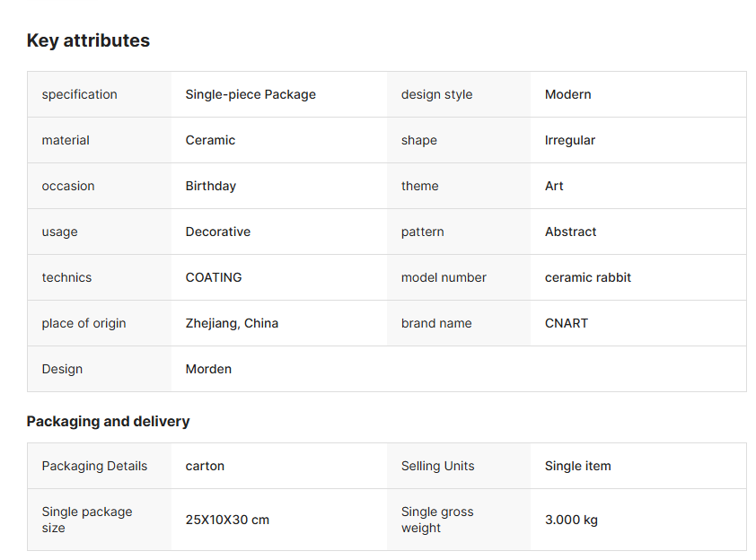Select the carton packaging details value

205,466
